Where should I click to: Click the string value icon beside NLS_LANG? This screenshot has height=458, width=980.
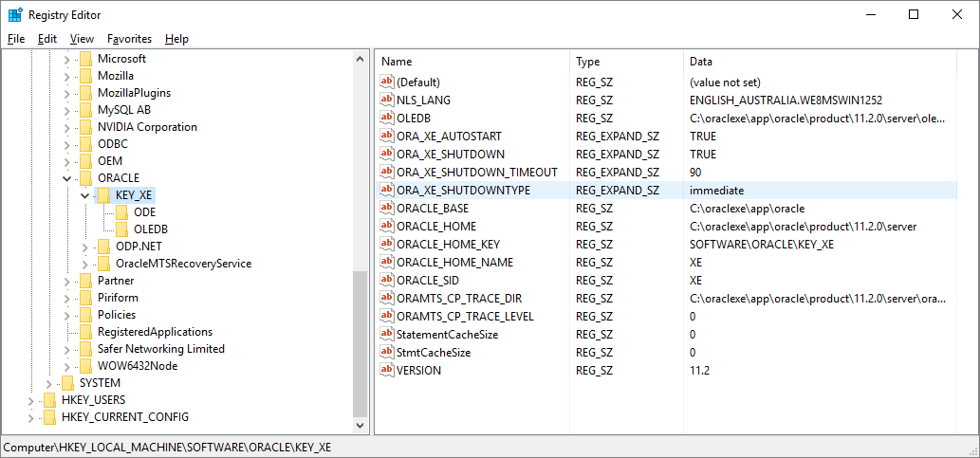[x=386, y=100]
